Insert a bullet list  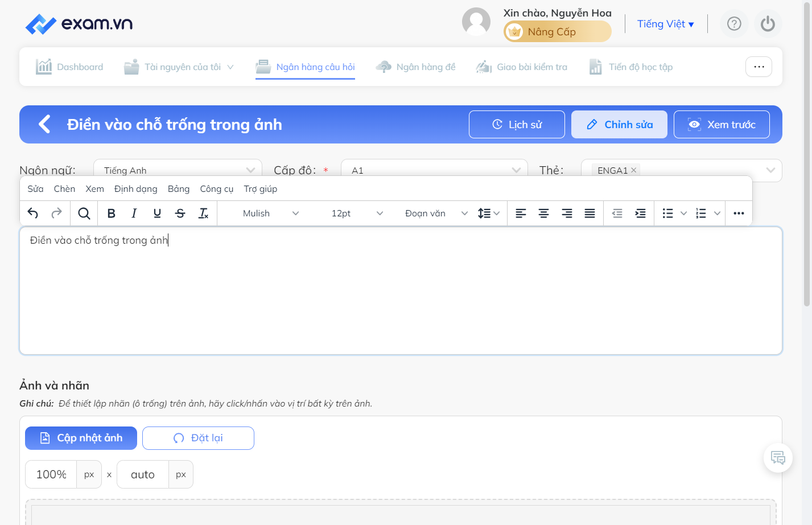(x=668, y=214)
